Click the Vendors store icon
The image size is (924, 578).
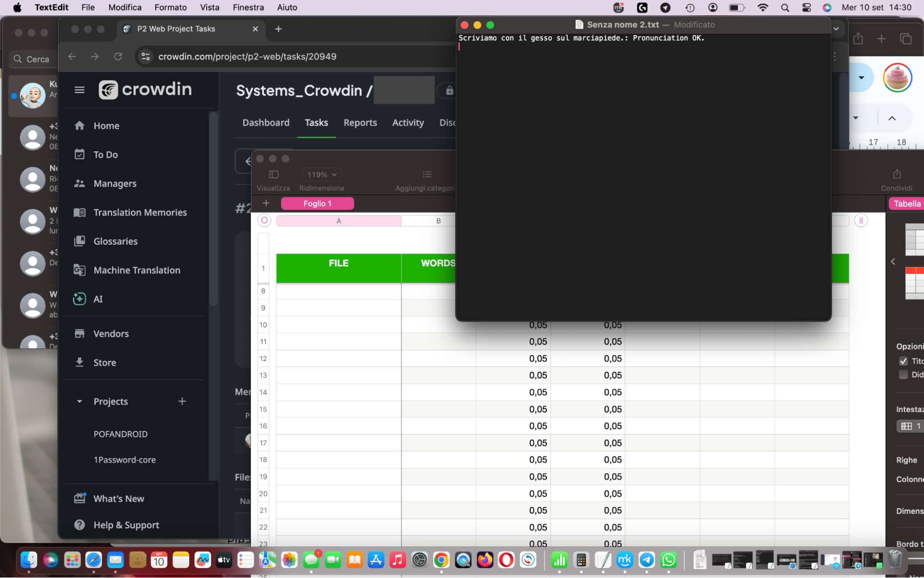click(x=80, y=333)
